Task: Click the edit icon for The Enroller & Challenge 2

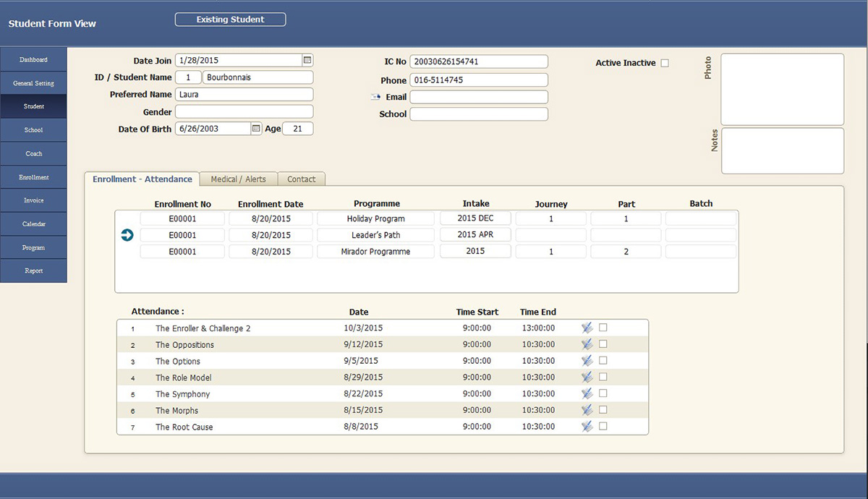Action: tap(587, 328)
